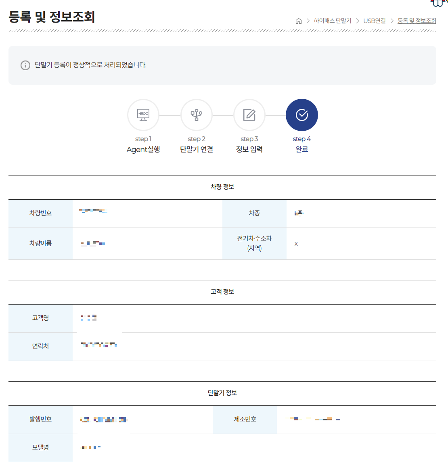Click the chevron after the home icon
This screenshot has width=448, height=476.
308,21
